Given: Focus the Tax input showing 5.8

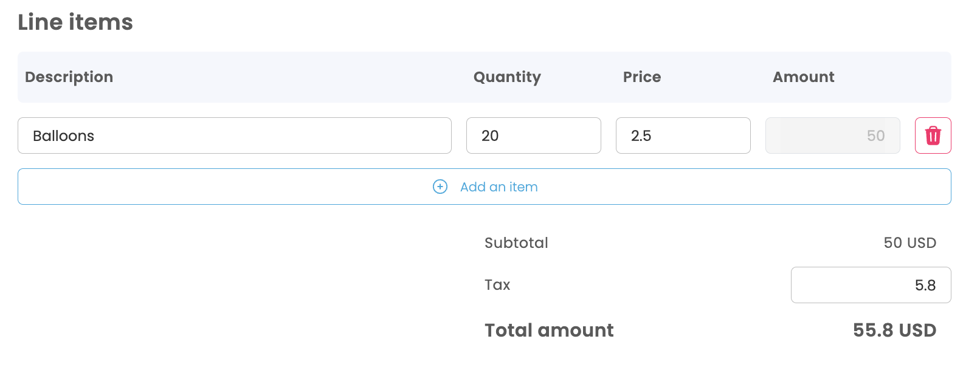Looking at the screenshot, I should click(x=870, y=285).
